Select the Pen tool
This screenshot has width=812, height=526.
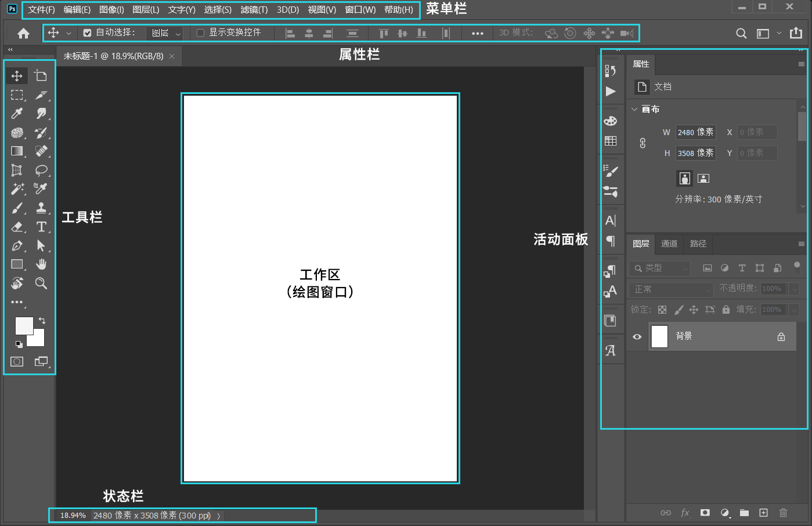17,245
